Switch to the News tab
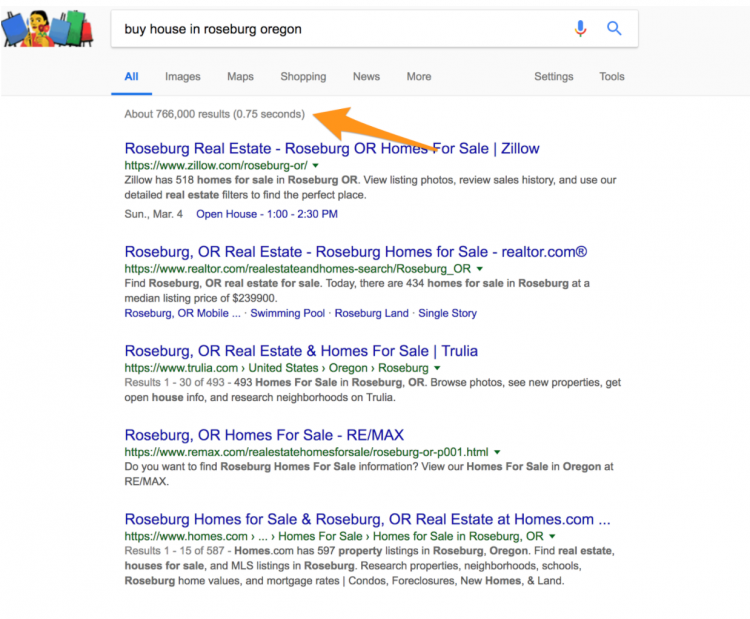Viewport: 750px width, 619px height. click(x=366, y=77)
